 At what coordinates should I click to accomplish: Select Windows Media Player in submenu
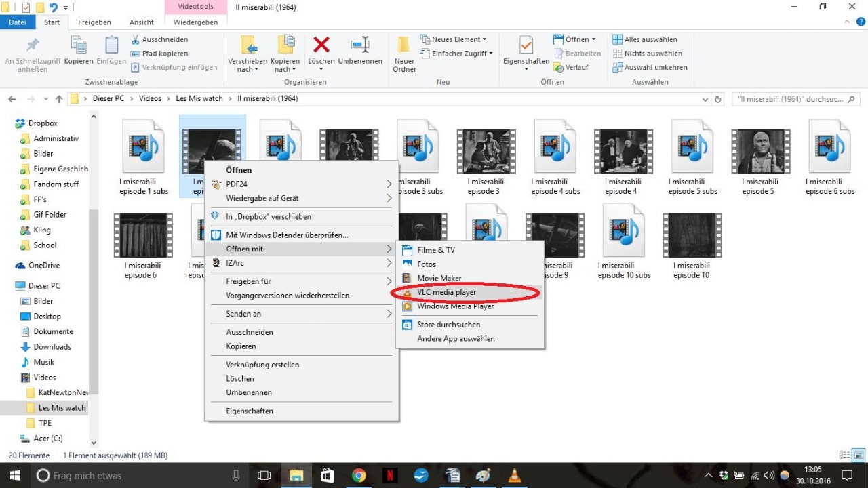(469, 306)
